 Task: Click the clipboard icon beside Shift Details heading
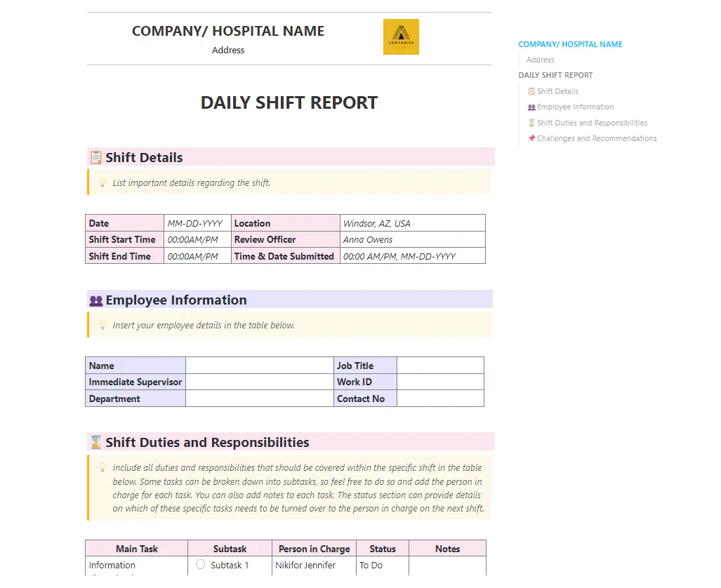[x=95, y=158]
